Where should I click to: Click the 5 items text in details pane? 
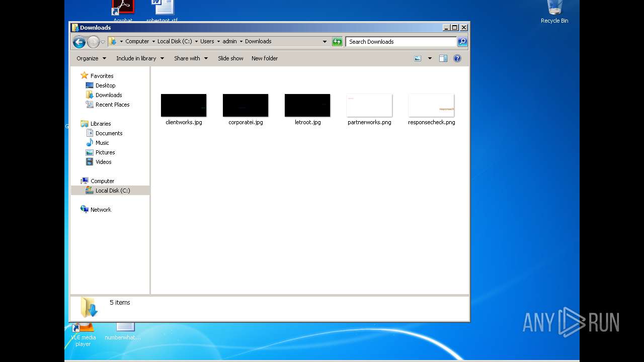(x=120, y=302)
